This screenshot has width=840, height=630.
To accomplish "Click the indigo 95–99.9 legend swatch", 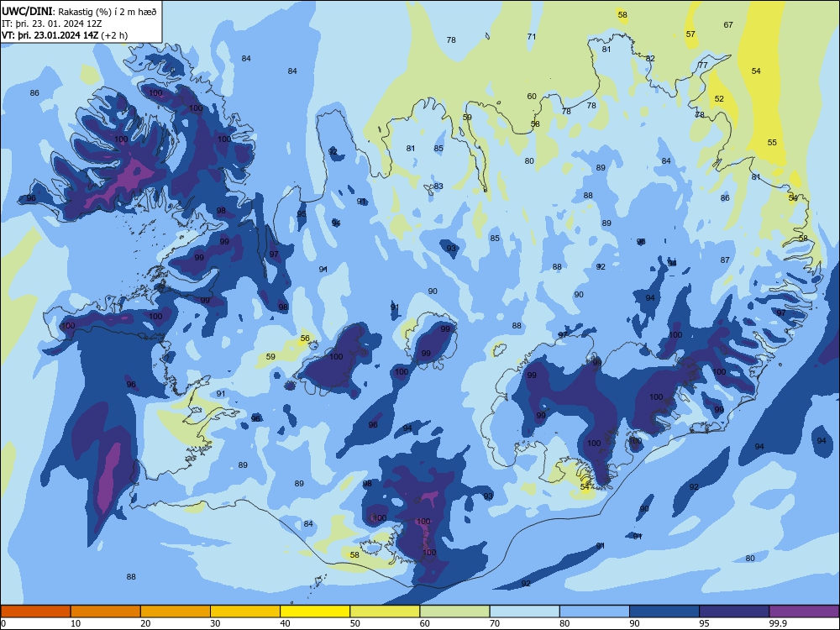I will coord(734,612).
